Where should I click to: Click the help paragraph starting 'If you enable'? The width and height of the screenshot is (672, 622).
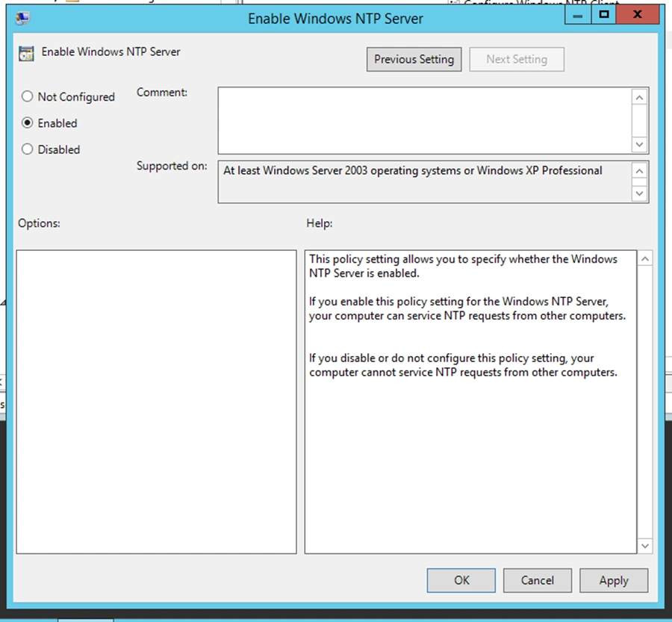pyautogui.click(x=467, y=308)
